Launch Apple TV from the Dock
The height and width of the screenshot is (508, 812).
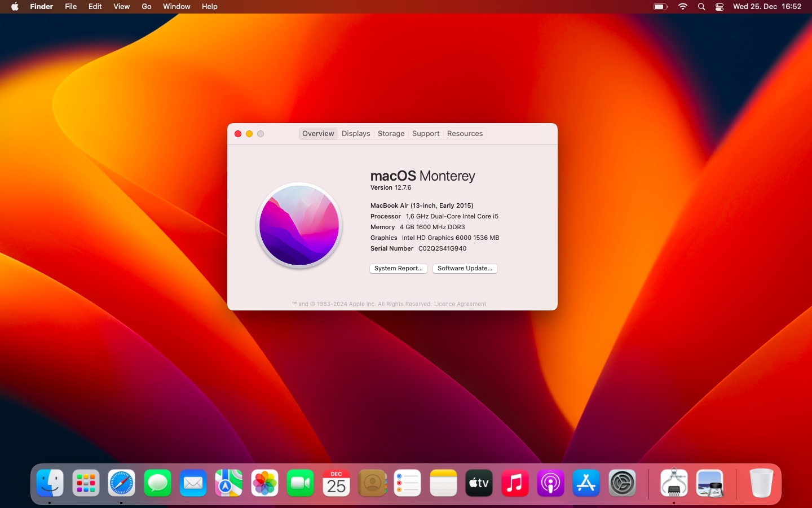click(x=479, y=483)
